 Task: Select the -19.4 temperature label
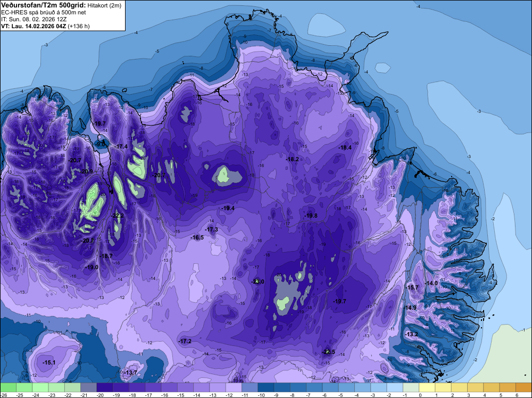pos(228,209)
